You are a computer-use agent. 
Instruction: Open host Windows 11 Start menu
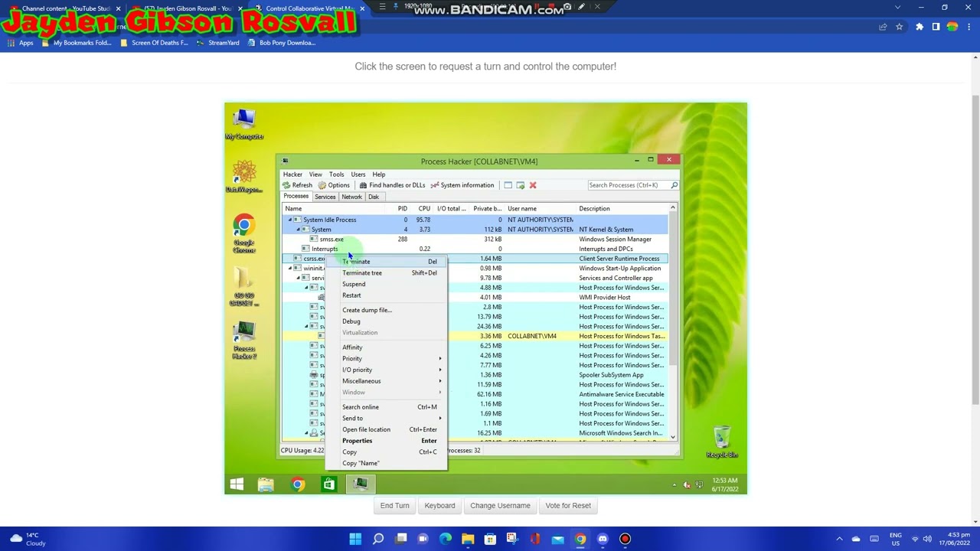pyautogui.click(x=355, y=539)
